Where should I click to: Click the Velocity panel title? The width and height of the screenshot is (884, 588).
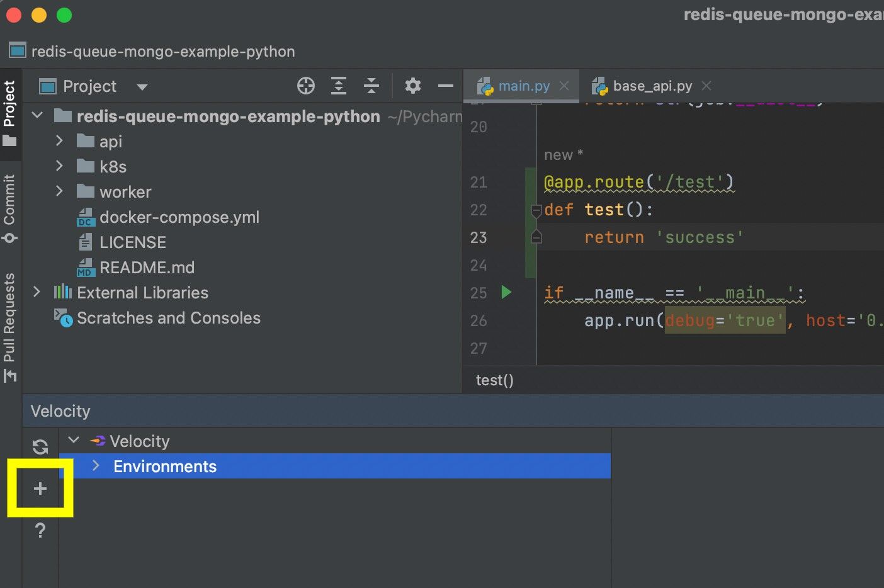coord(60,411)
